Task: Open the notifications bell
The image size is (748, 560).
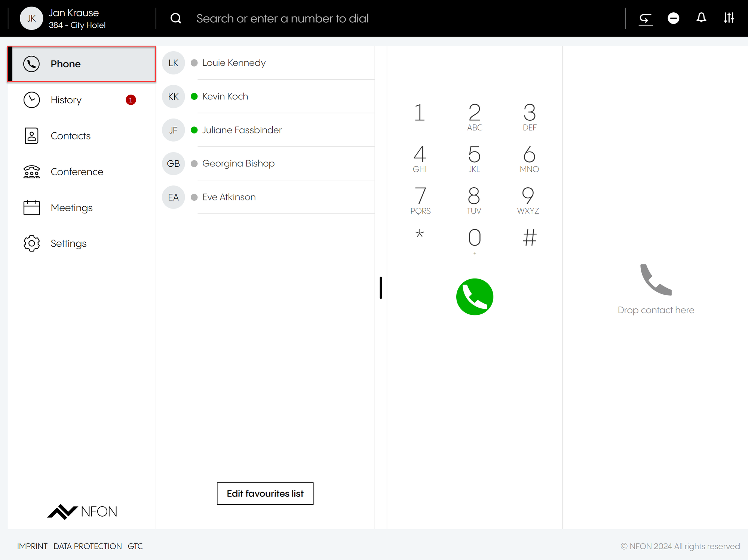Action: point(701,18)
